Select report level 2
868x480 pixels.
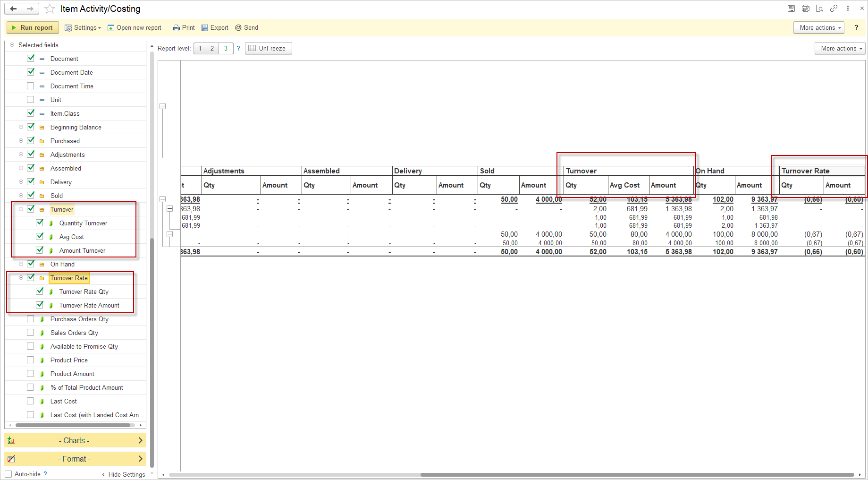(212, 48)
